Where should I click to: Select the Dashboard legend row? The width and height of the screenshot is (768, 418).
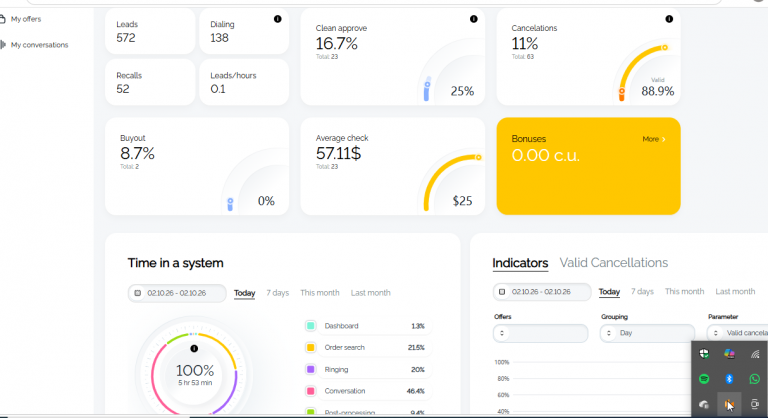point(367,326)
